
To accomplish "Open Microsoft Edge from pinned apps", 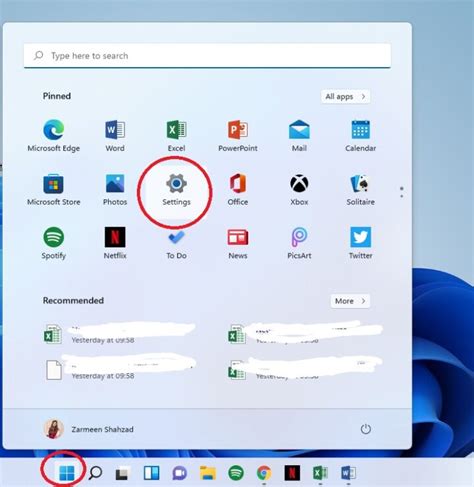I will (53, 136).
